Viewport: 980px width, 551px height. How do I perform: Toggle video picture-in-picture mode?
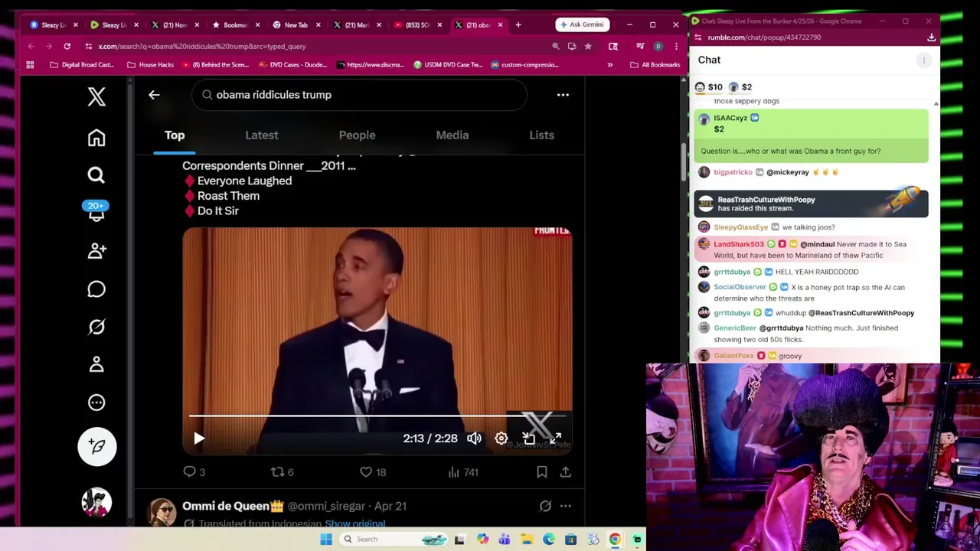tap(528, 439)
